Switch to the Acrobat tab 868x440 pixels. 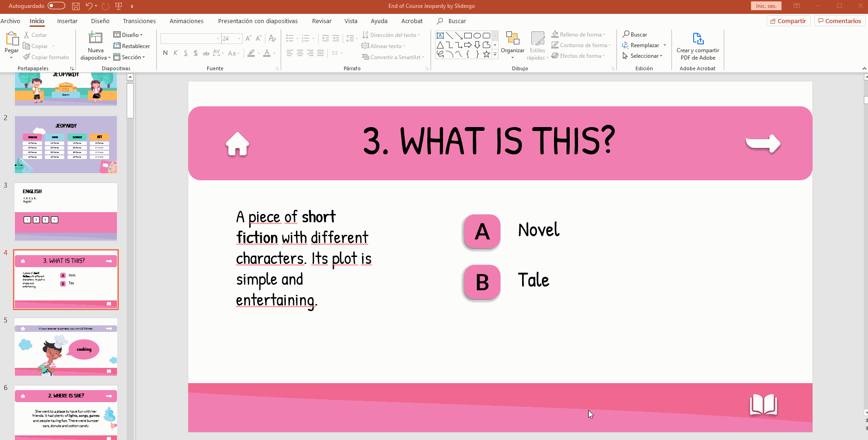412,21
